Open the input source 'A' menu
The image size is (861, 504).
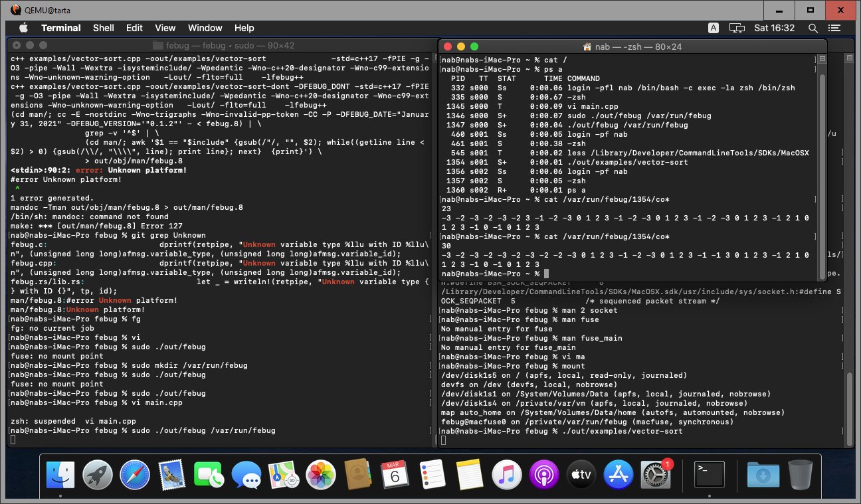pyautogui.click(x=714, y=28)
